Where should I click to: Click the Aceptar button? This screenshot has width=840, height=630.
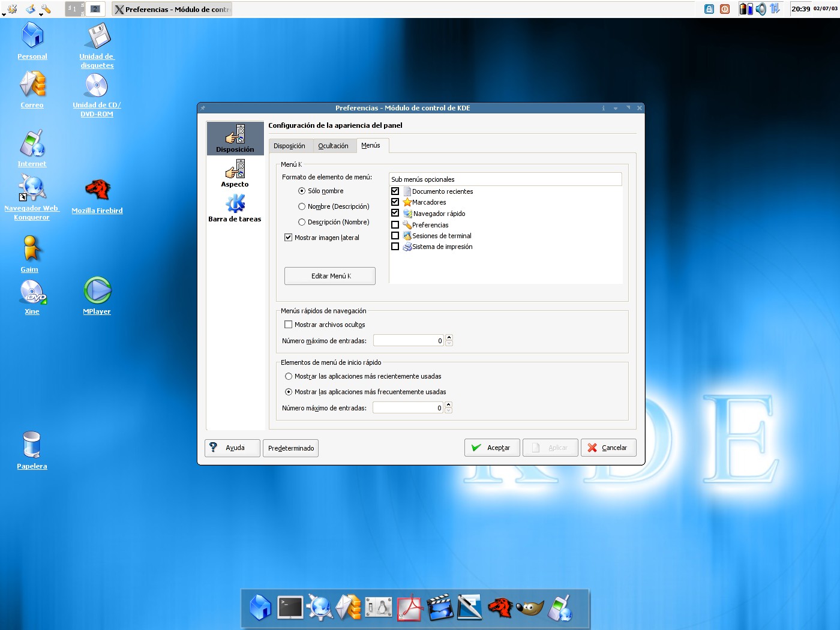tap(492, 448)
